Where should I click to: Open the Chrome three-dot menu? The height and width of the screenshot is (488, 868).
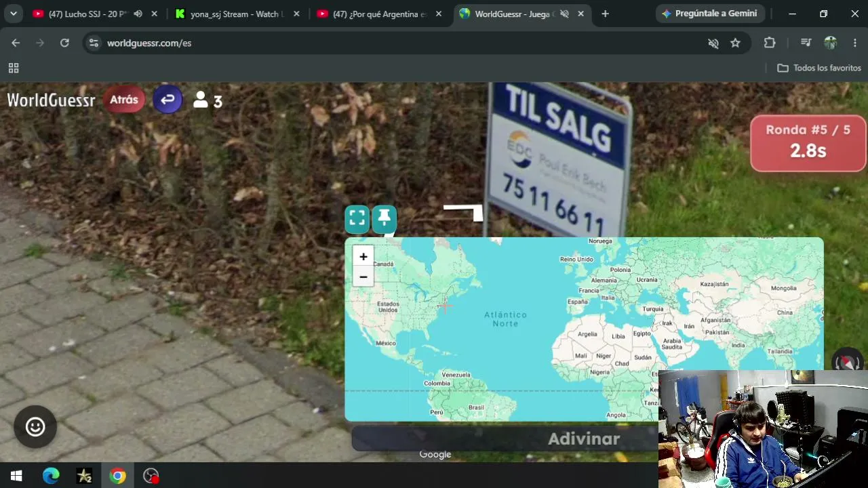click(x=854, y=43)
